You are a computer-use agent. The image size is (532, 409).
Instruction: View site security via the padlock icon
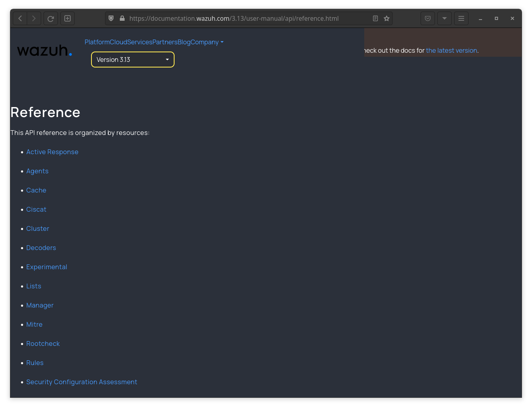tap(122, 18)
